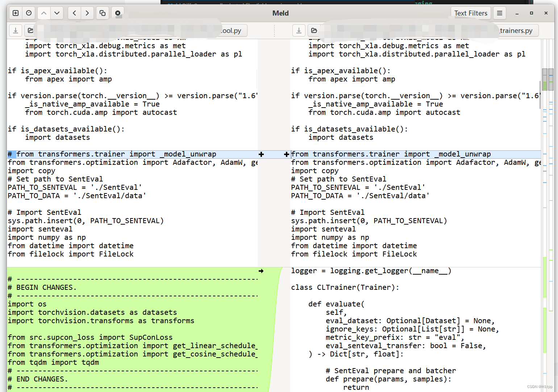Stop the comparison with the cancel icon
The width and height of the screenshot is (558, 392).
(117, 13)
